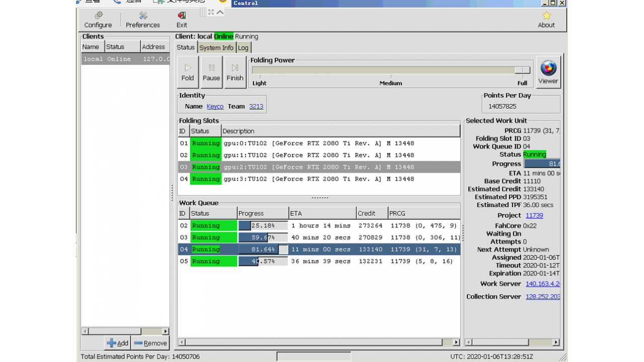644x362 pixels.
Task: Select folding slot 02 gpu:1 row
Action: point(319,155)
